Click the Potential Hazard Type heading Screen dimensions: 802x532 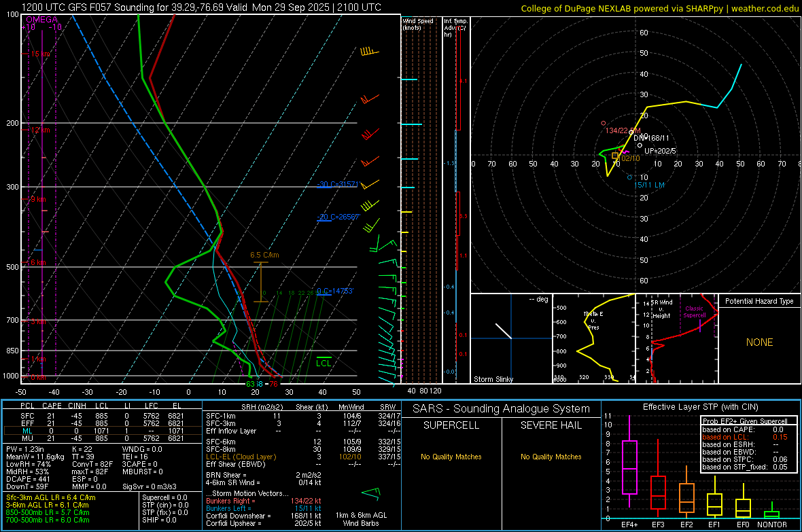coord(759,301)
